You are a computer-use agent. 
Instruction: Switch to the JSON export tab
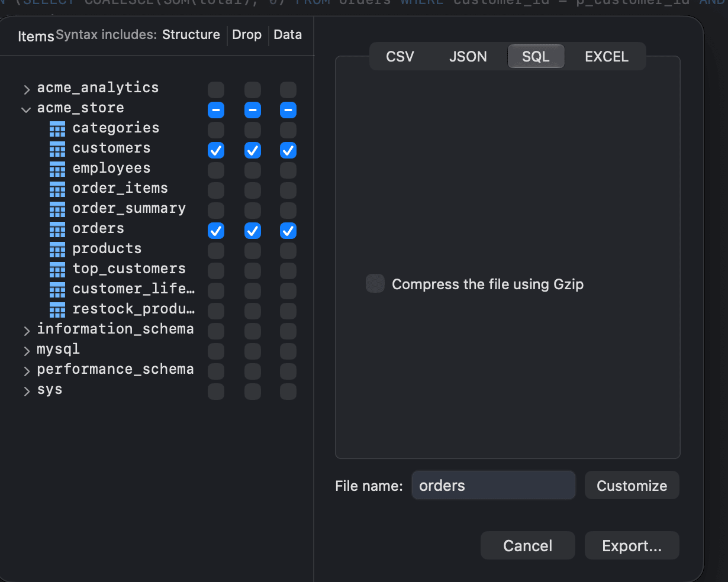[468, 57]
